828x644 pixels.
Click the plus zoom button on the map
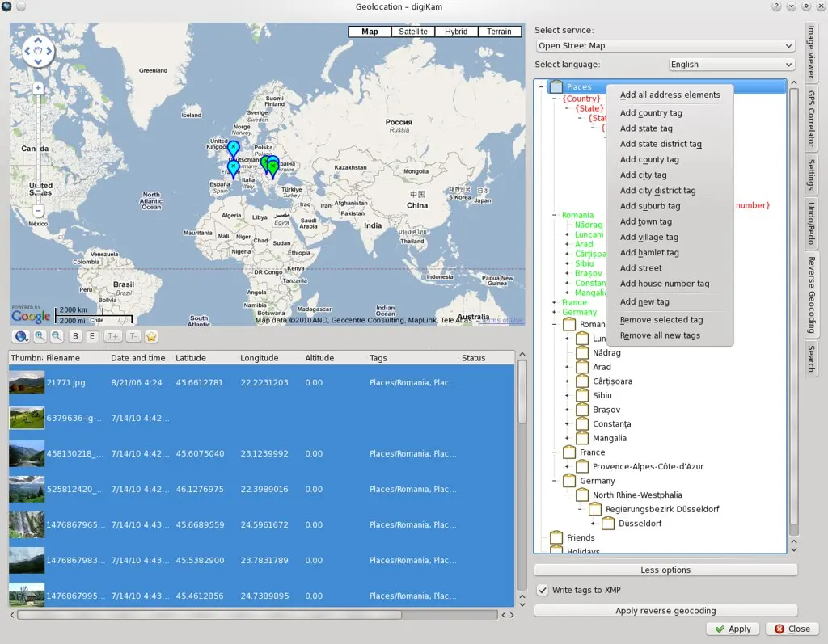click(38, 88)
